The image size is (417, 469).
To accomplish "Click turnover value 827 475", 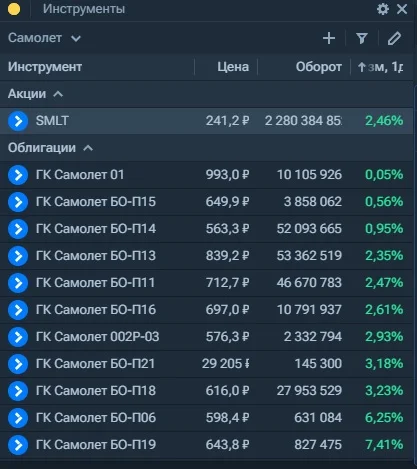I will click(x=318, y=445).
